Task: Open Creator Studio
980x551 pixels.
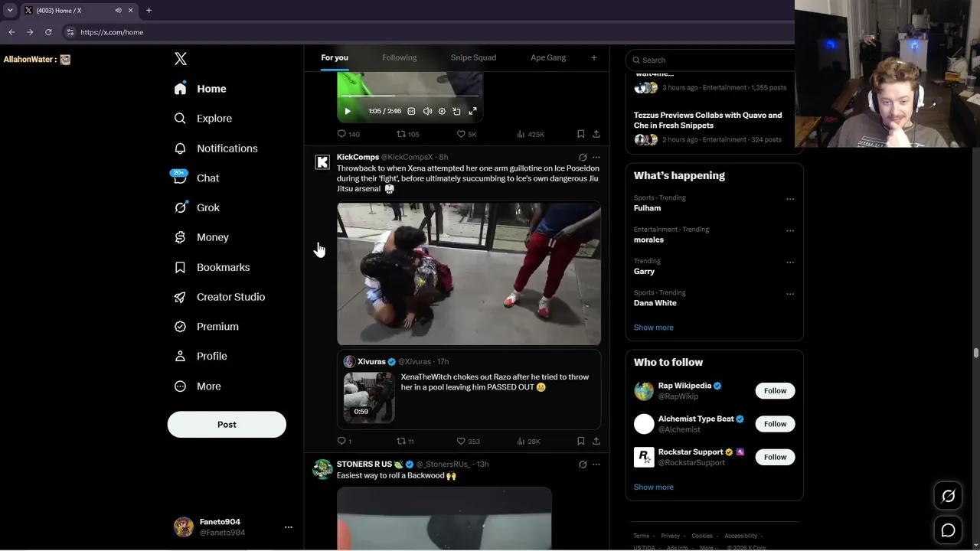Action: coord(220,297)
